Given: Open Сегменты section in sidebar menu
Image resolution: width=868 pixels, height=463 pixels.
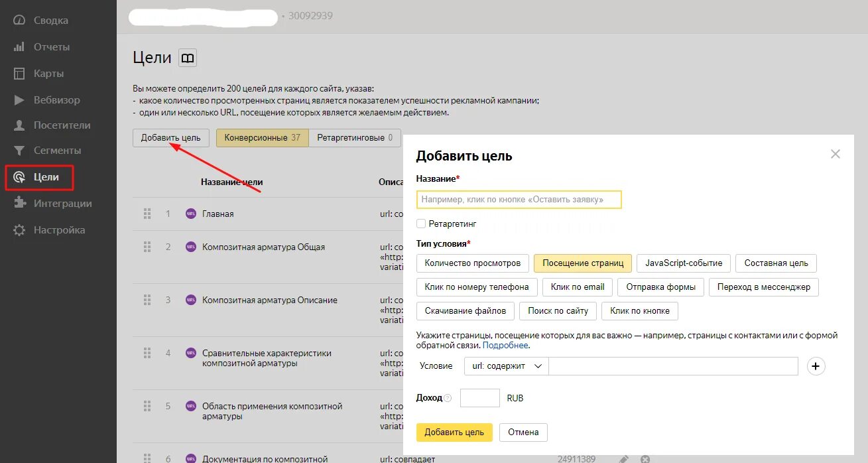Looking at the screenshot, I should click(x=58, y=151).
